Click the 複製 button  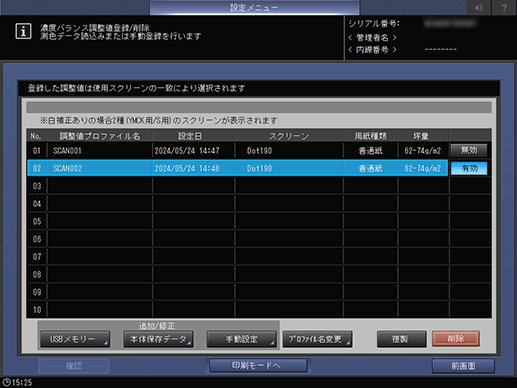pos(402,339)
